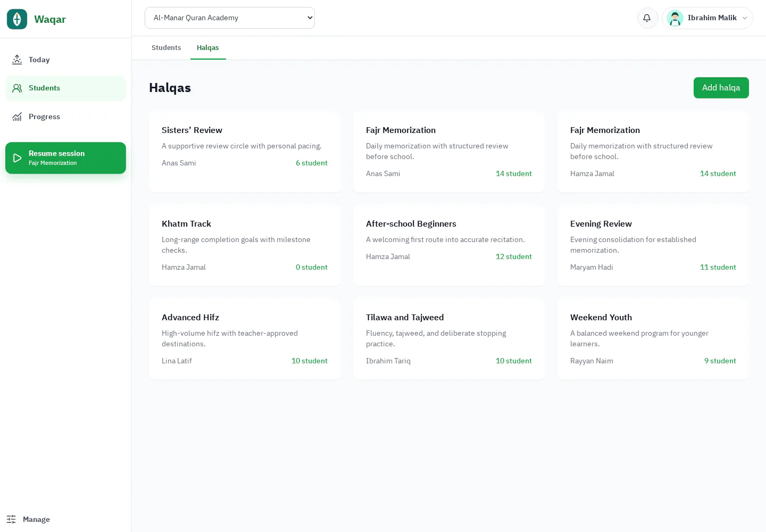Click the 11 student count

pos(718,267)
